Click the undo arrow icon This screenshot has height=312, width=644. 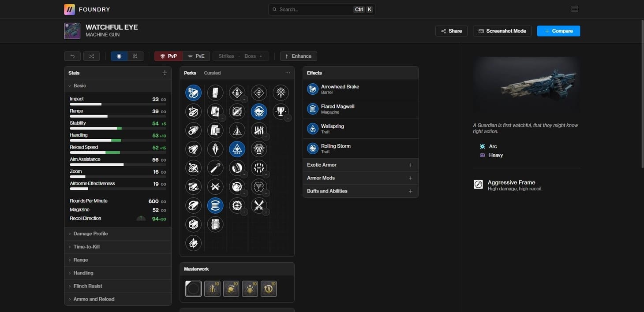click(x=72, y=56)
